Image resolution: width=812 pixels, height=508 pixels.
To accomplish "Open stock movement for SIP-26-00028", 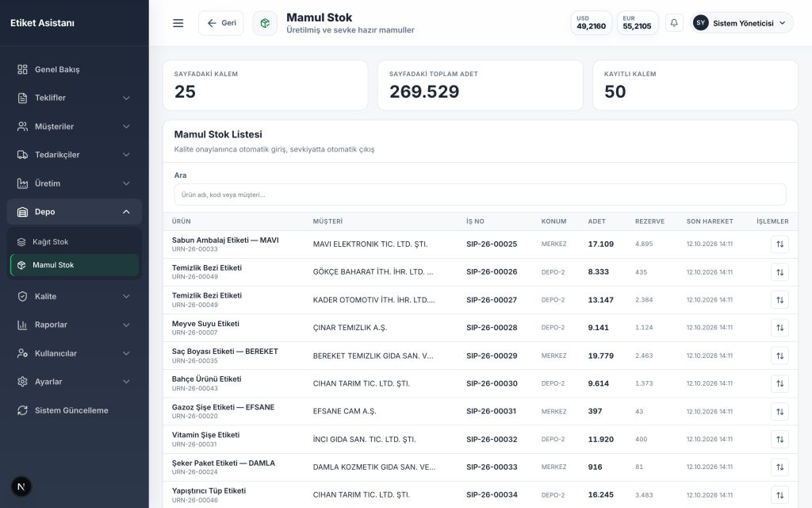I will click(x=779, y=328).
